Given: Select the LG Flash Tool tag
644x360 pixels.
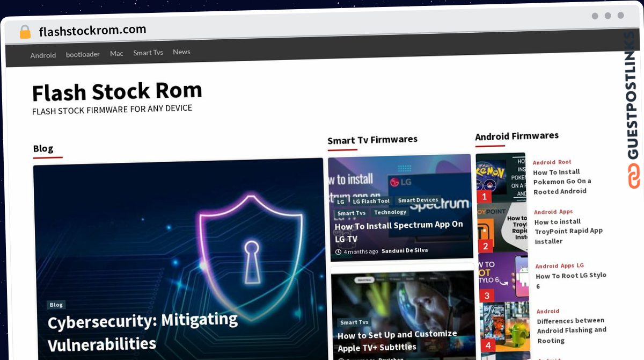Looking at the screenshot, I should 371,201.
